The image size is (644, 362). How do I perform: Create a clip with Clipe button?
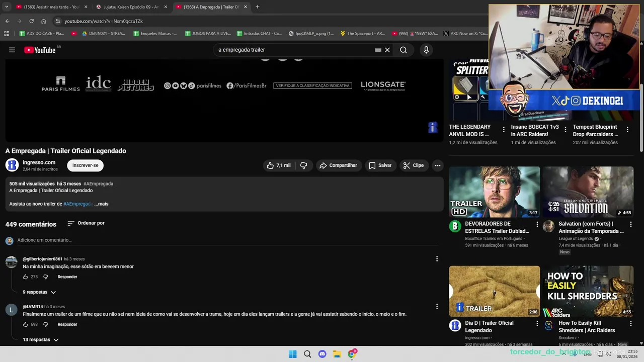coord(413,165)
